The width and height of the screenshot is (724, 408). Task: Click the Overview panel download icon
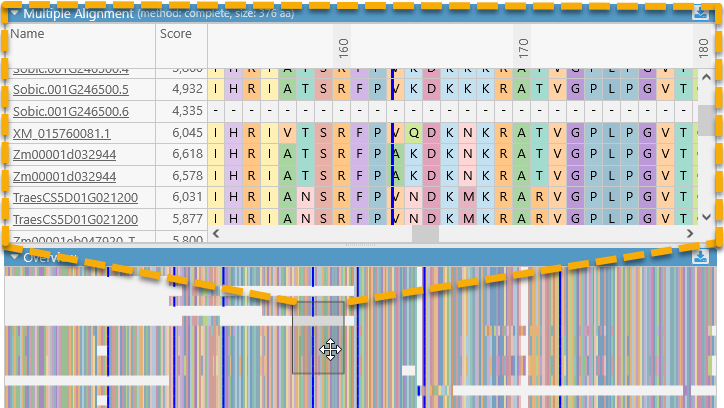[x=700, y=257]
